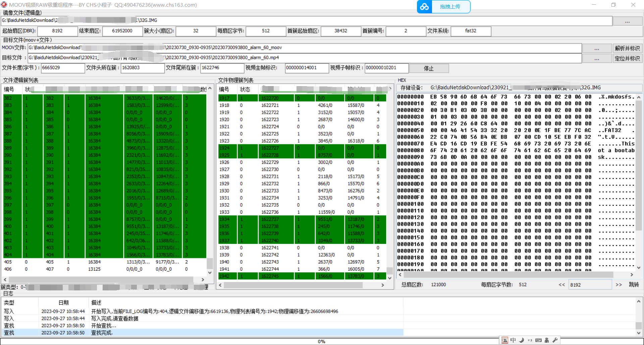Click the 跳转 jump button
The image size is (644, 345).
tap(634, 285)
